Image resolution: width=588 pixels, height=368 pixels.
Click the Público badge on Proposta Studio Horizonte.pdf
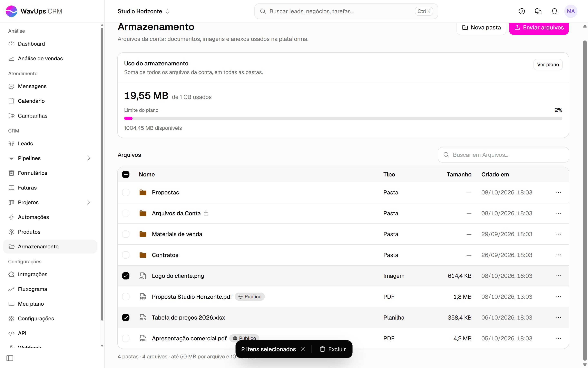(250, 297)
